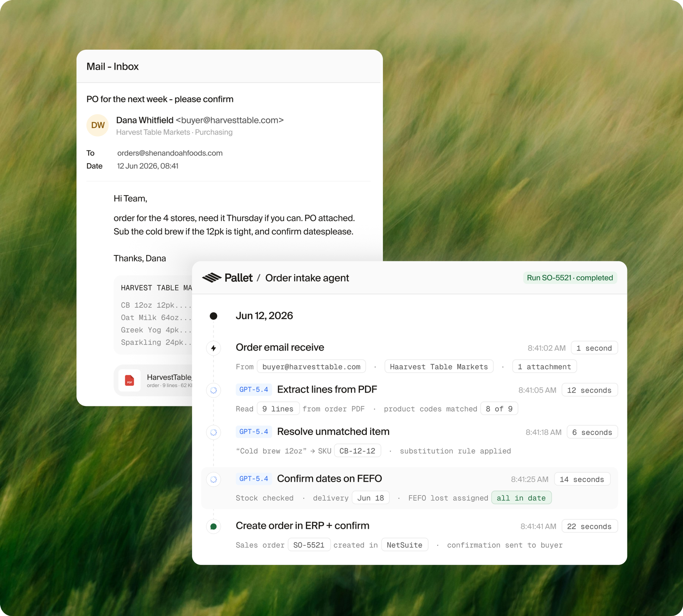The image size is (683, 616).
Task: Select the 8:41:41 AM timestamp
Action: pyautogui.click(x=538, y=526)
